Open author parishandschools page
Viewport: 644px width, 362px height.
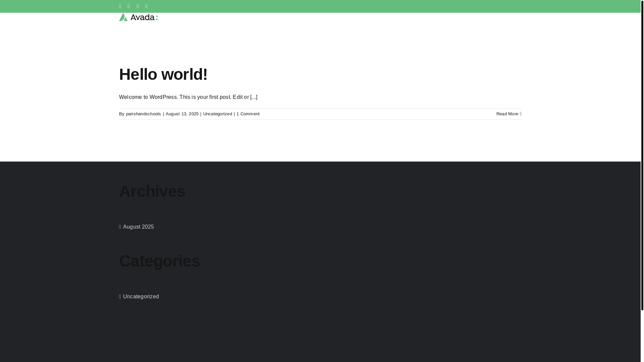click(x=144, y=114)
